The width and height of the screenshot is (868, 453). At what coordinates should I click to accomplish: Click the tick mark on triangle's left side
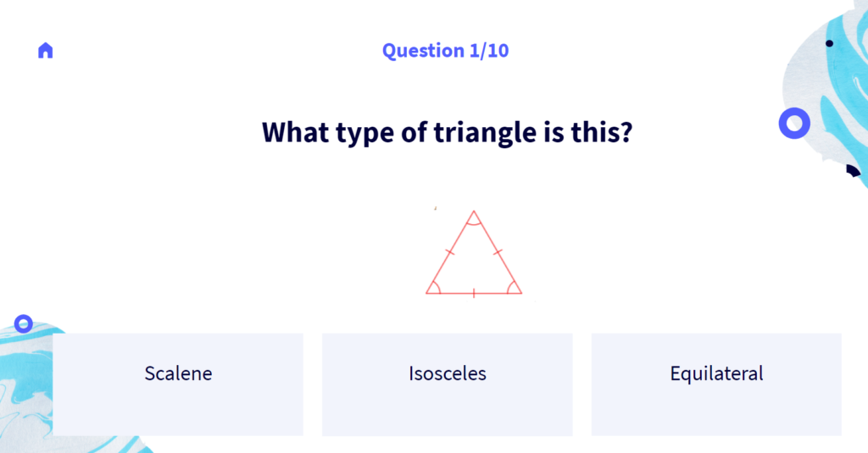pyautogui.click(x=450, y=252)
